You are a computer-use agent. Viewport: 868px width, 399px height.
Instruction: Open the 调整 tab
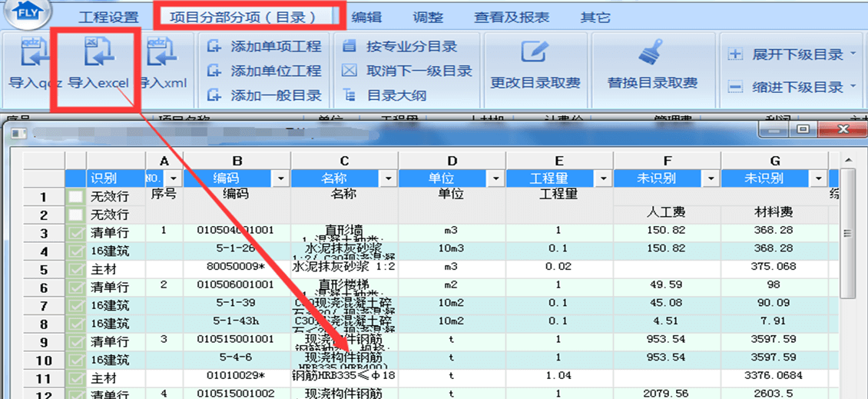point(427,17)
